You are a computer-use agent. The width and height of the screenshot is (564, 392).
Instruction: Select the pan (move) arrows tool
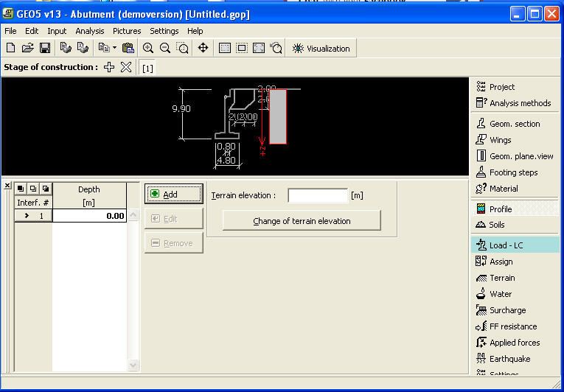tap(203, 48)
